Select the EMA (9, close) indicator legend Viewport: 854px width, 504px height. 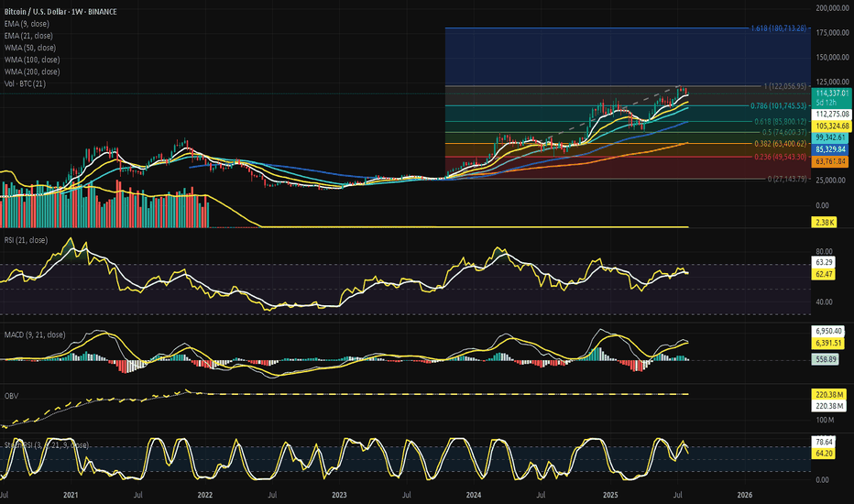tap(27, 24)
